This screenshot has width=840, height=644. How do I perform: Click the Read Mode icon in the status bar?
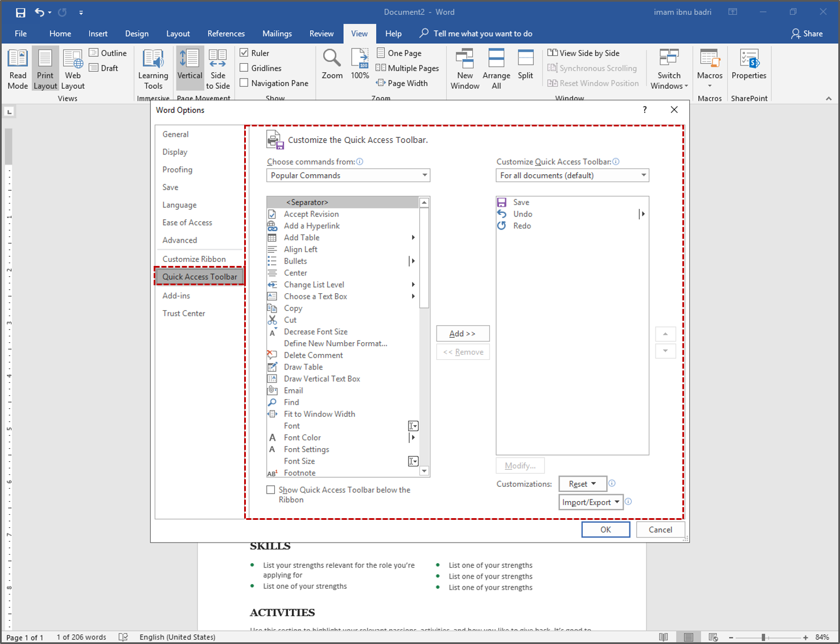664,637
